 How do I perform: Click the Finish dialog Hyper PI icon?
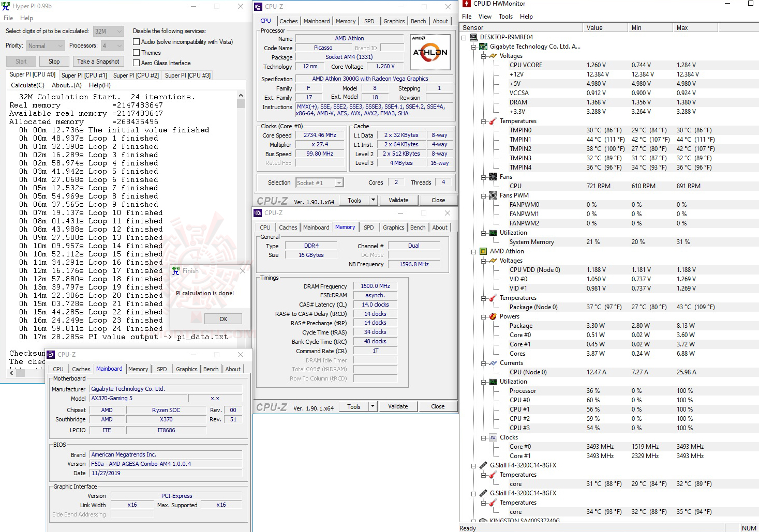click(x=176, y=270)
